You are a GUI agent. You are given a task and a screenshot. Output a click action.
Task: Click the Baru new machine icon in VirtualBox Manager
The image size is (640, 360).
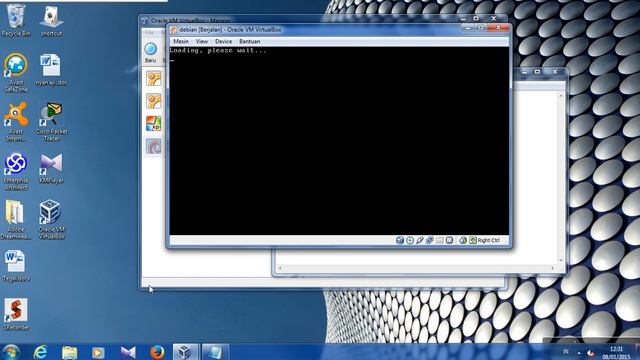(151, 49)
